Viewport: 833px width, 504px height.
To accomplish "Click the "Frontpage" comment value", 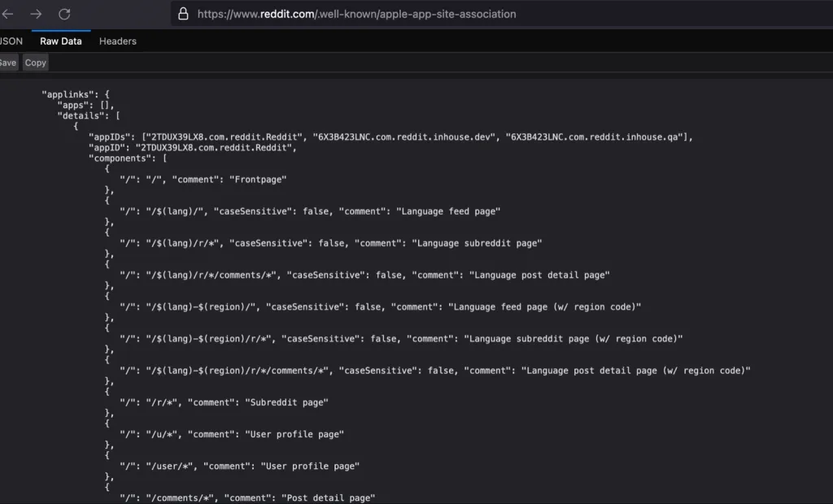I will pyautogui.click(x=259, y=179).
